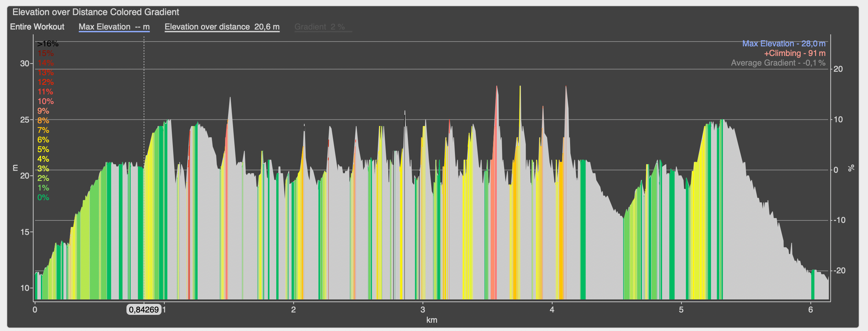This screenshot has width=868, height=331.
Task: Click the Max Elevation - 28,0 m summary
Action: (784, 44)
